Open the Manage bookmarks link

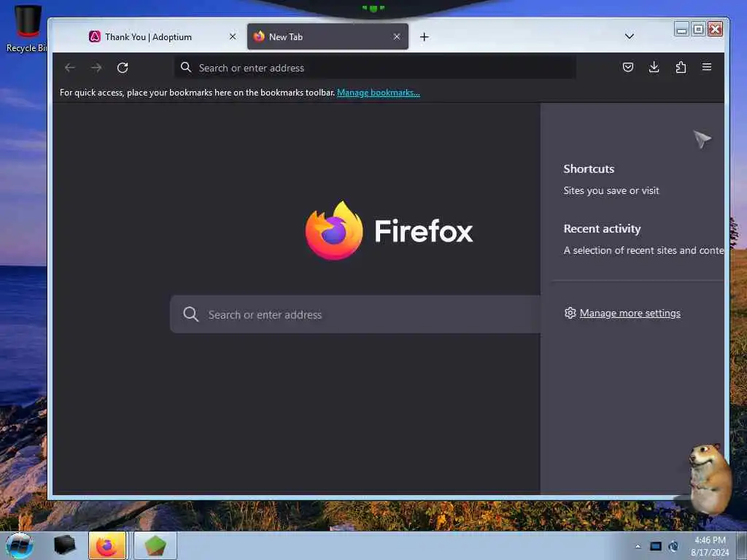pyautogui.click(x=379, y=93)
